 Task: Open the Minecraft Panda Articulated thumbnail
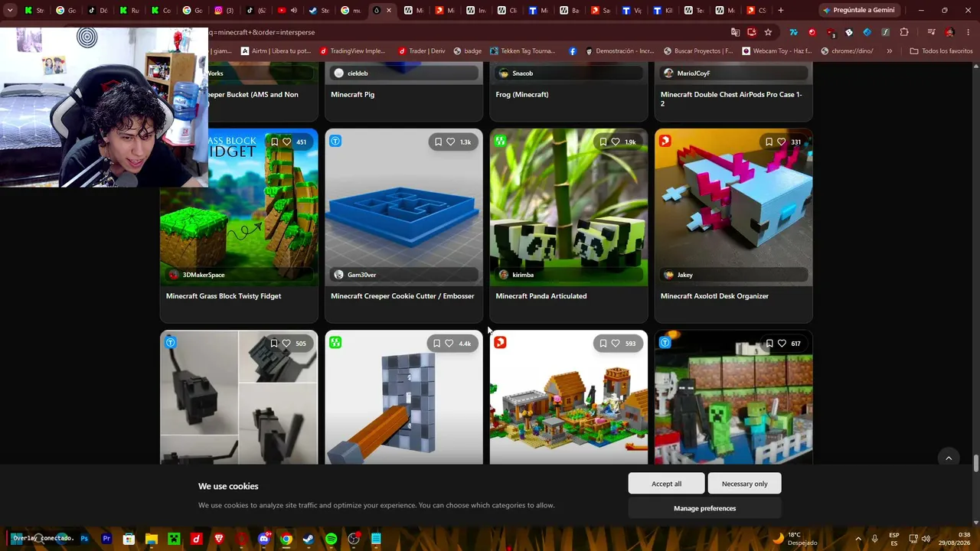[x=569, y=207]
